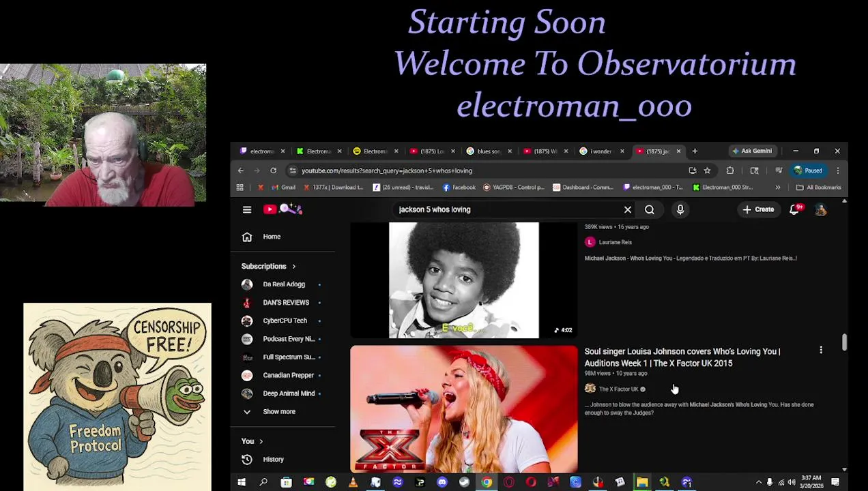Click YouTube search field jackson 5 whos loving
This screenshot has height=491, width=868.
[505, 209]
